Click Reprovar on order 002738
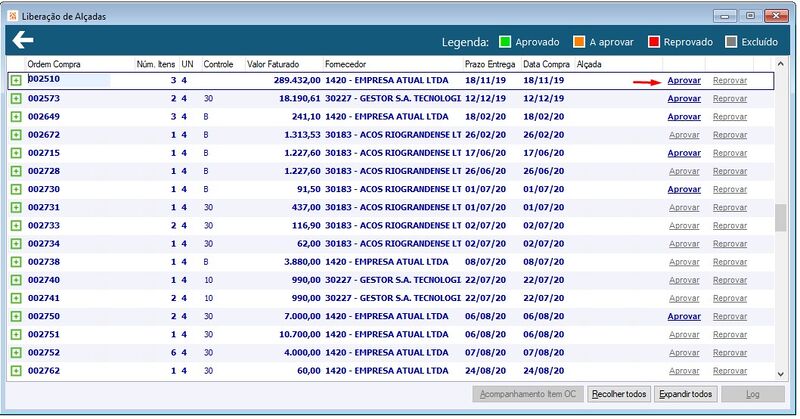The width and height of the screenshot is (800, 419). pyautogui.click(x=730, y=262)
